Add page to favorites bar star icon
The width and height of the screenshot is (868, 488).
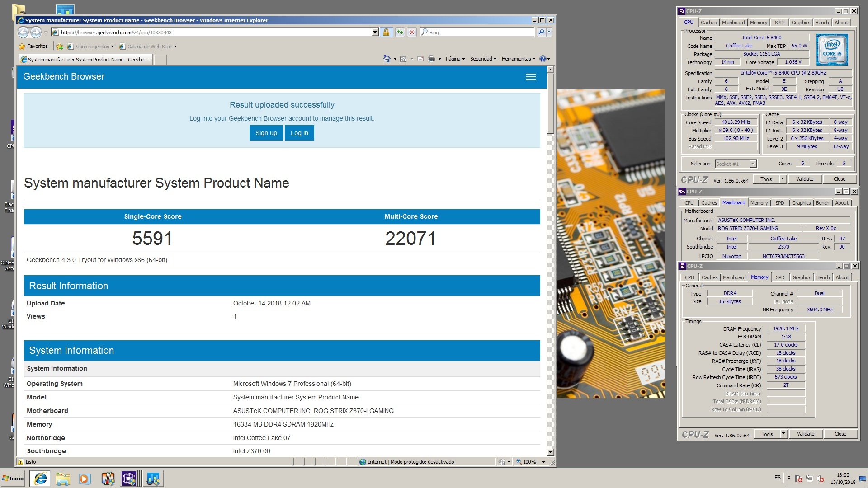pyautogui.click(x=60, y=46)
